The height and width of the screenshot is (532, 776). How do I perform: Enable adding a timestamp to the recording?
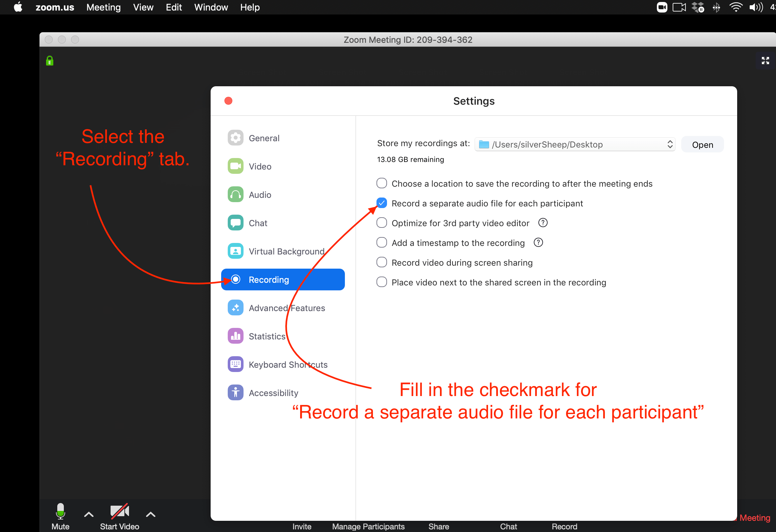[381, 242]
